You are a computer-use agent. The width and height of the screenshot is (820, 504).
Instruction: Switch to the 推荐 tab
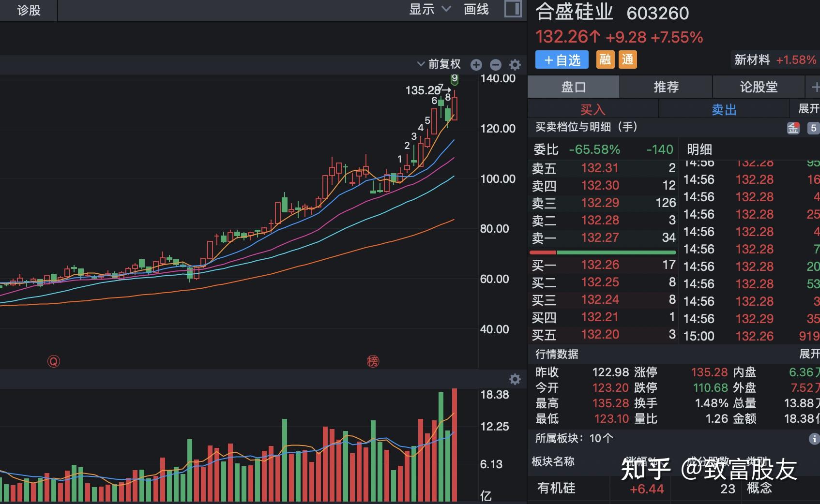pos(666,87)
